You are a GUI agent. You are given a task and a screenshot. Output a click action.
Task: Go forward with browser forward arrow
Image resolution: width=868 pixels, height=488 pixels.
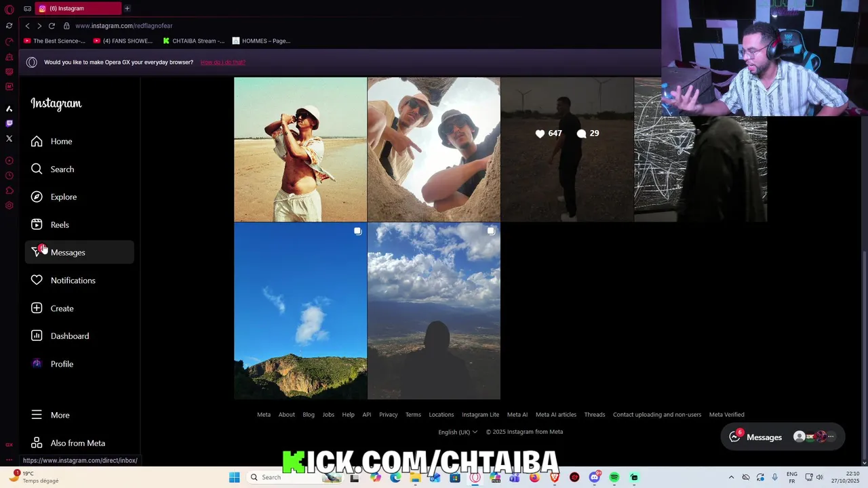coord(39,26)
